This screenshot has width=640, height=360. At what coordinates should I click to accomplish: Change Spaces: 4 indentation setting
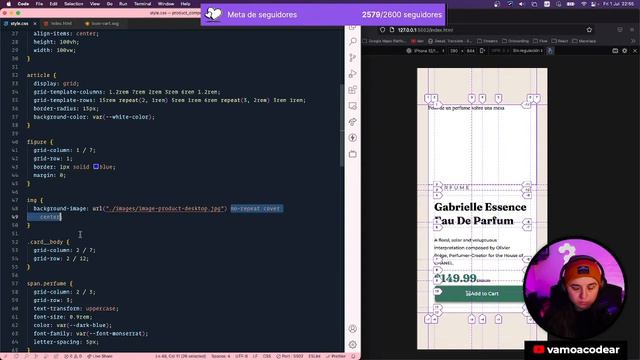(220, 356)
